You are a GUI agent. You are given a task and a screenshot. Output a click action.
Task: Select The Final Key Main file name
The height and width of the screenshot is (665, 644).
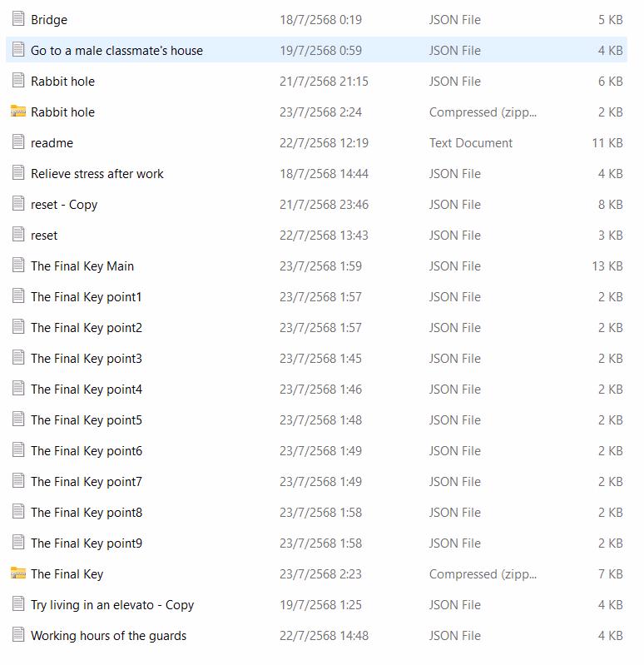pos(82,266)
